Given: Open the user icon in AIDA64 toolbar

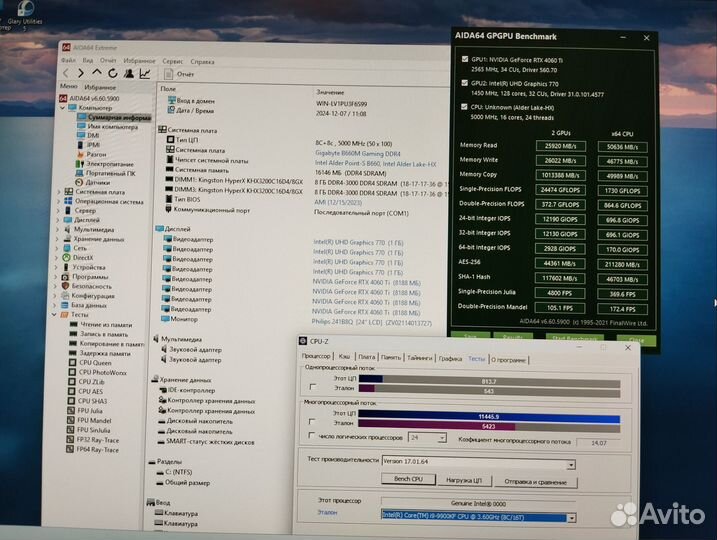Looking at the screenshot, I should point(129,73).
